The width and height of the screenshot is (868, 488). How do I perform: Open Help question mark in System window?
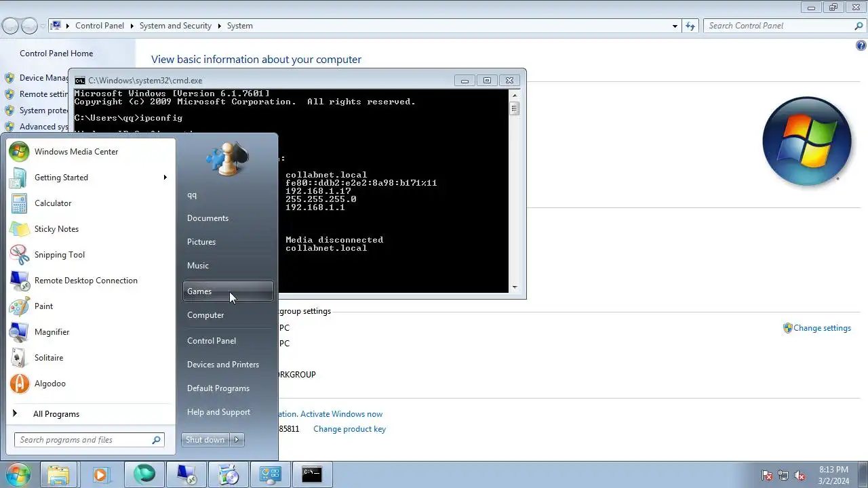click(x=861, y=46)
